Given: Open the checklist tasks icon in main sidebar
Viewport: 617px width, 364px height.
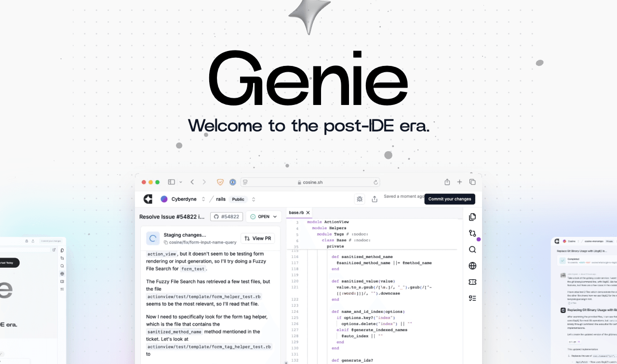Looking at the screenshot, I should (472, 298).
